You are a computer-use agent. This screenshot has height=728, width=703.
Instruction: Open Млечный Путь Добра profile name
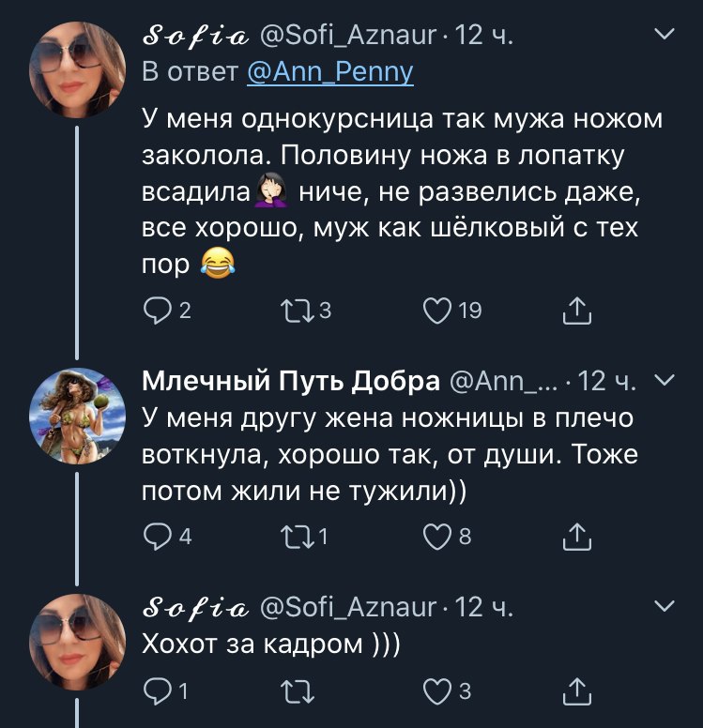[291, 382]
